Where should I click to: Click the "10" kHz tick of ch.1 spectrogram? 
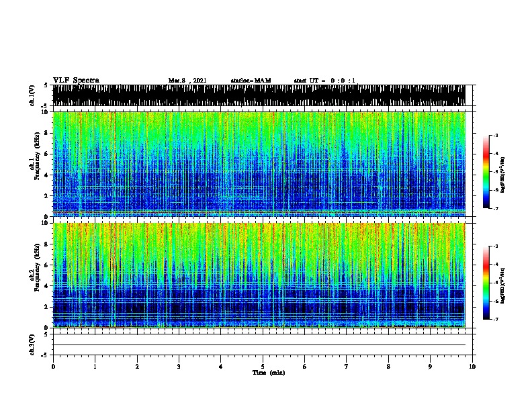pyautogui.click(x=46, y=112)
